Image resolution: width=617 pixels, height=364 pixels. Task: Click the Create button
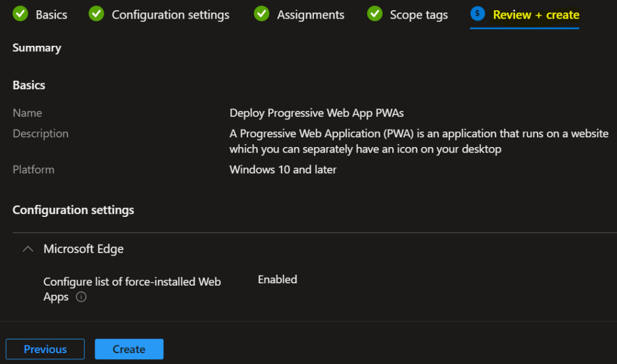tap(129, 349)
